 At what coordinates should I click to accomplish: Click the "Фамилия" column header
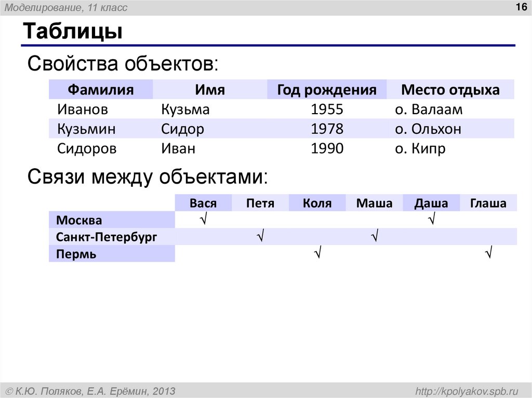(101, 89)
